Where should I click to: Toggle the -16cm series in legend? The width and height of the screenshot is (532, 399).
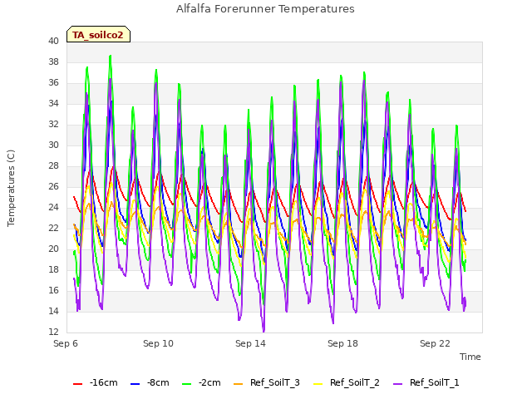point(96,382)
